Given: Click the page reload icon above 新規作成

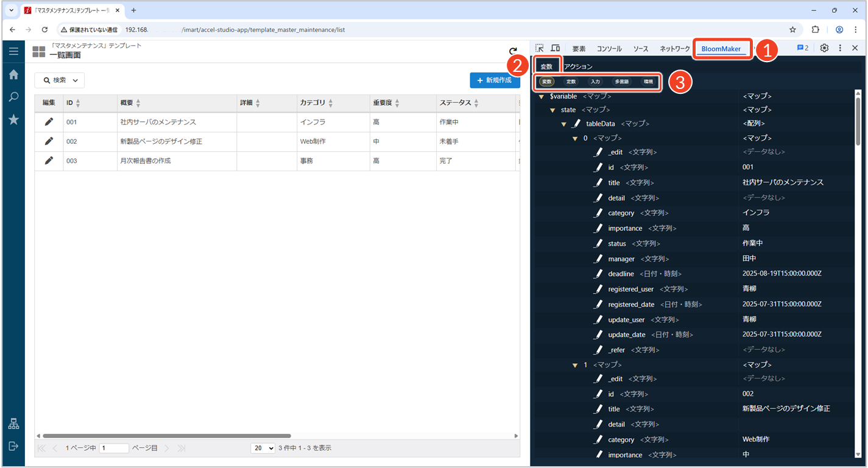Looking at the screenshot, I should click(513, 52).
